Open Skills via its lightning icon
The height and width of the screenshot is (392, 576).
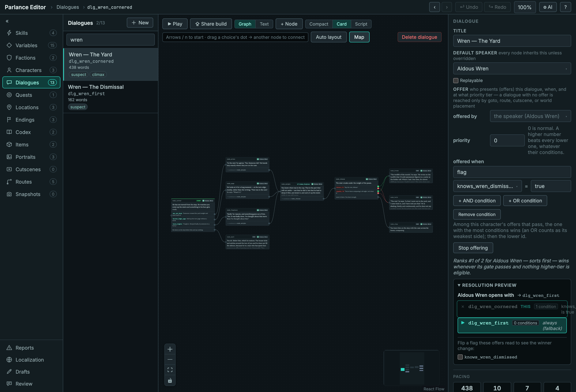(x=9, y=33)
